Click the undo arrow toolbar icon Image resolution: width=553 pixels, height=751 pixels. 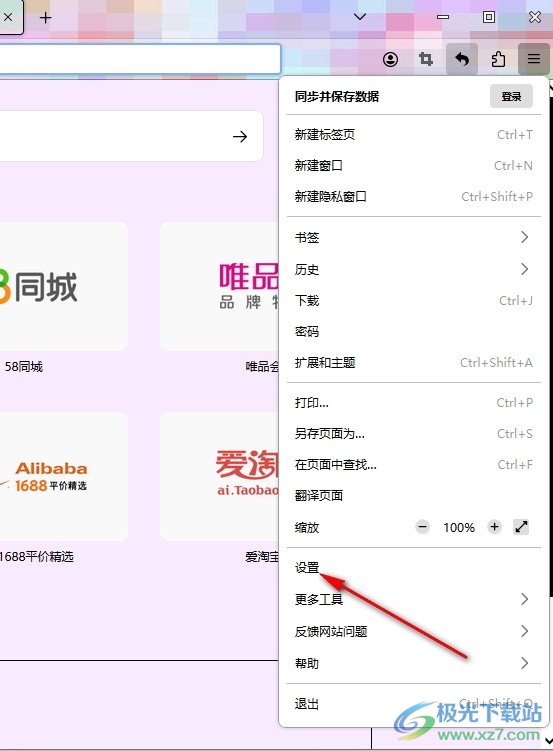(462, 59)
